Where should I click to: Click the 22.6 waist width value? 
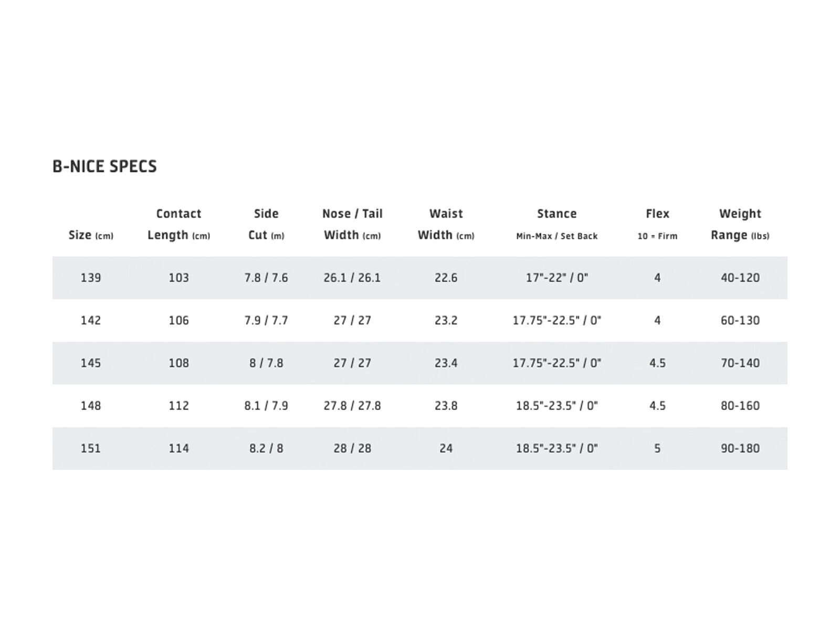(x=446, y=278)
